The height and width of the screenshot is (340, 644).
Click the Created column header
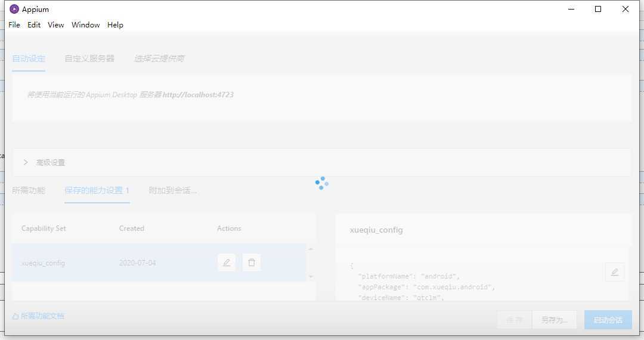click(x=131, y=228)
